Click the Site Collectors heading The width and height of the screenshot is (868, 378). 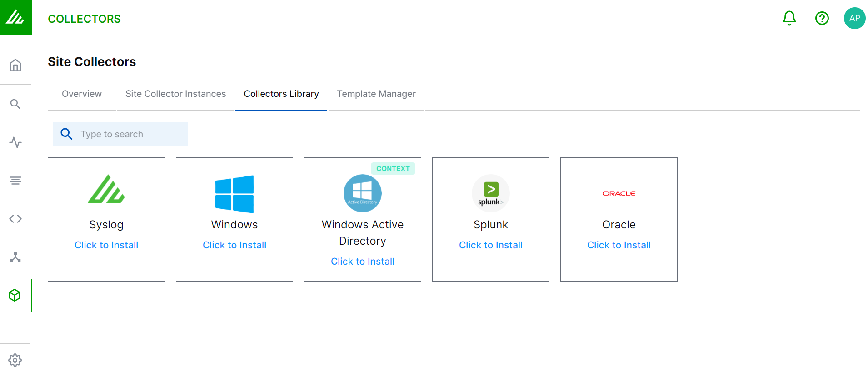point(92,61)
